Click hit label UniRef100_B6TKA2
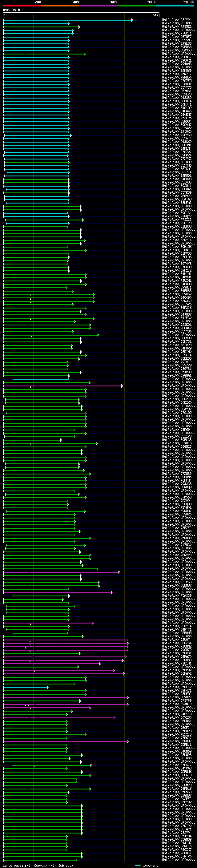 [176, 169]
